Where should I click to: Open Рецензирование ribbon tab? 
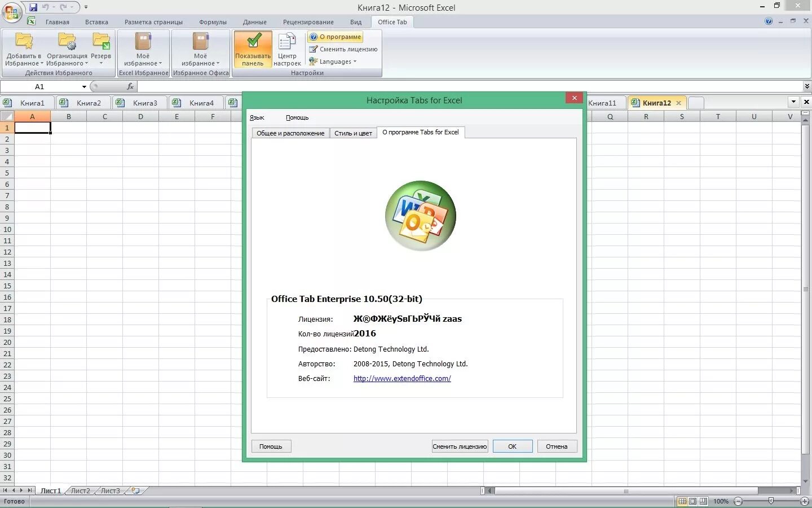point(308,22)
